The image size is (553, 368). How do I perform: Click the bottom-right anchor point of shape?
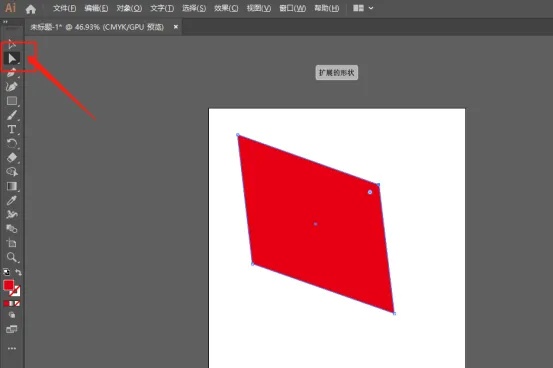pos(394,313)
